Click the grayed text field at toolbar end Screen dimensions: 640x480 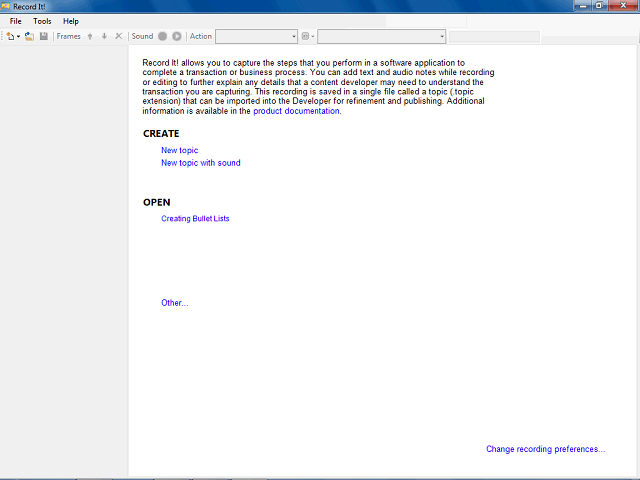tap(494, 37)
